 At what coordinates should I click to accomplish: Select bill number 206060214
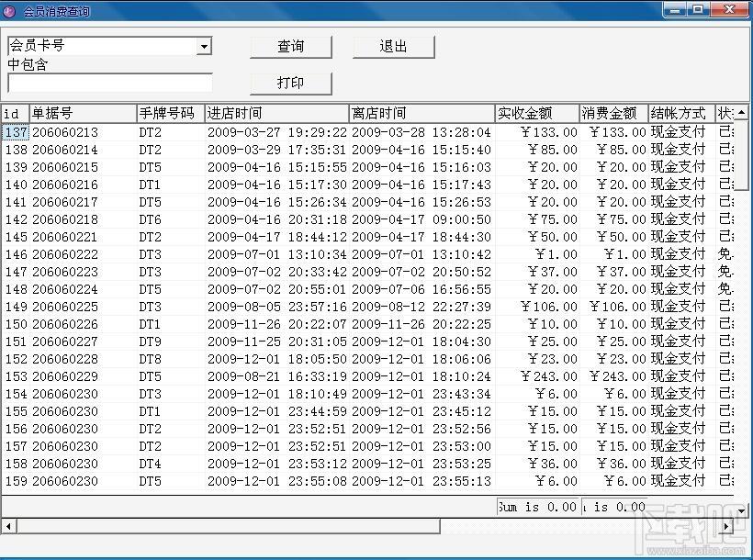click(x=65, y=150)
